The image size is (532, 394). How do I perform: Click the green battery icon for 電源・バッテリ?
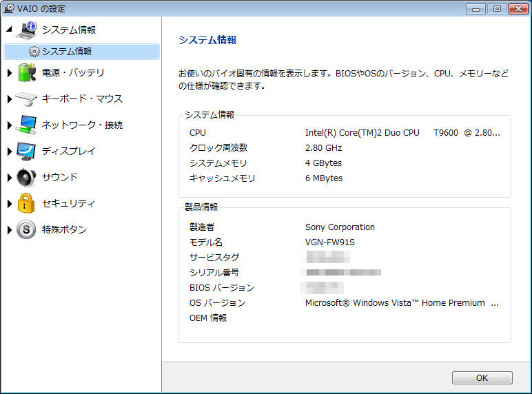(x=27, y=72)
